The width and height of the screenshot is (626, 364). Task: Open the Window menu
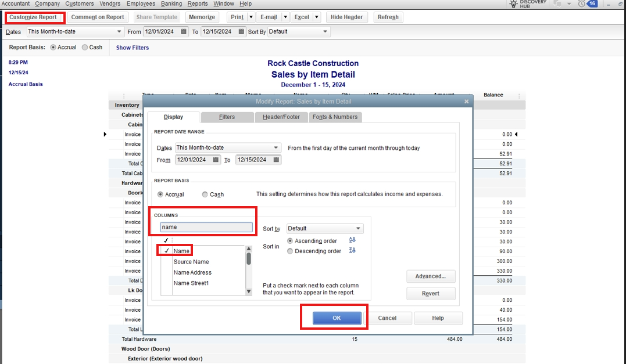click(224, 3)
